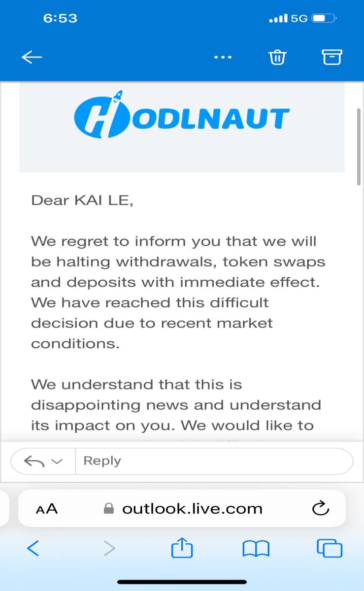Click the email scrollbar thumb
Viewport: 364px width, 591px height.
[359, 147]
